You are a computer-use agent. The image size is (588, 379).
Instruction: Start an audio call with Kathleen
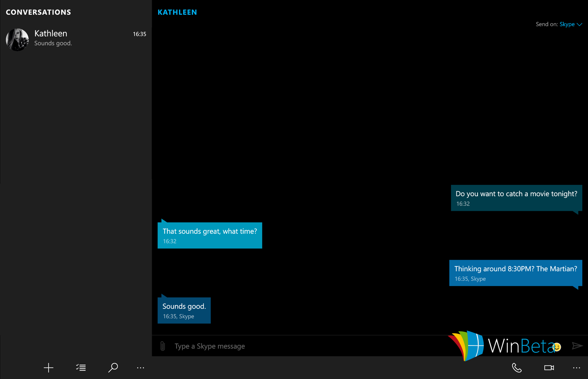pos(517,368)
